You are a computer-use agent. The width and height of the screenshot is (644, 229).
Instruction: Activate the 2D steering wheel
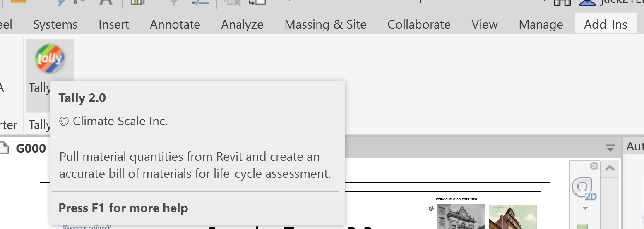[584, 188]
